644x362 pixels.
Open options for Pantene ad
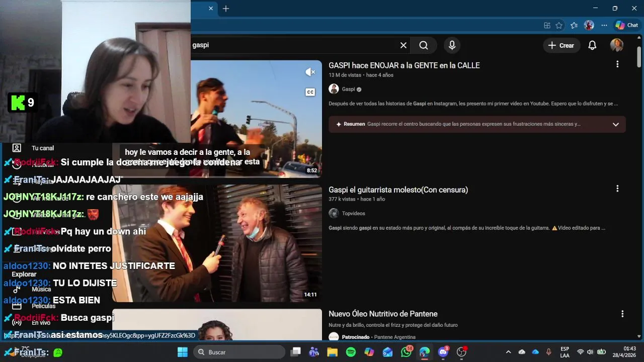tap(622, 314)
